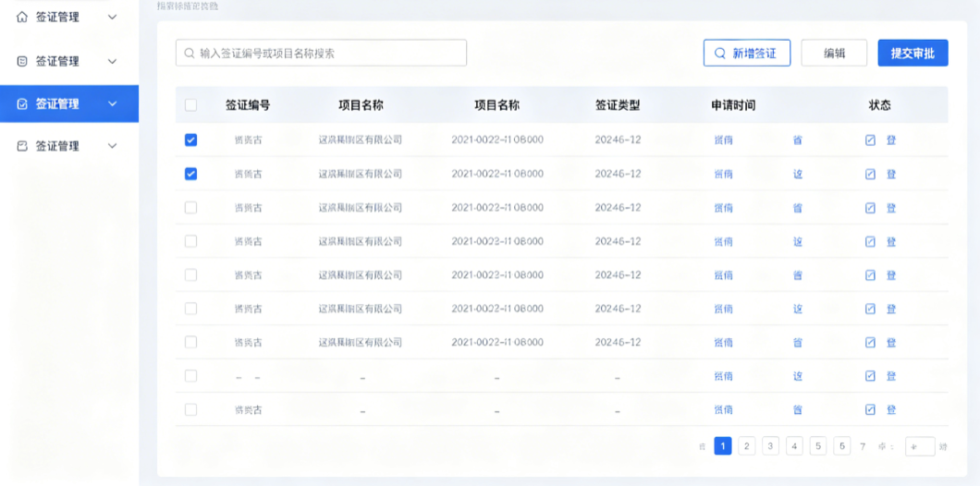The image size is (980, 486).
Task: Expand the chevron beside the home sidebar item
Action: tap(113, 18)
